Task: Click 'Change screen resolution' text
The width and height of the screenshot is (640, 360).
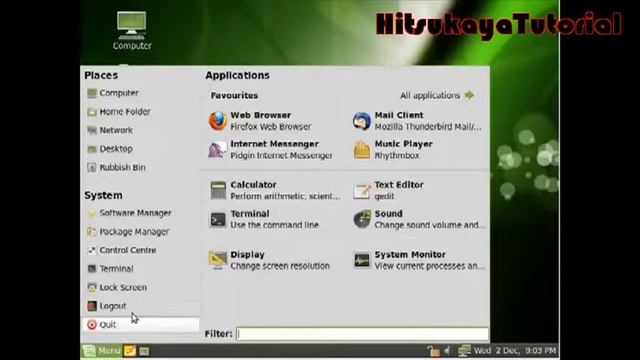Action: (x=280, y=266)
